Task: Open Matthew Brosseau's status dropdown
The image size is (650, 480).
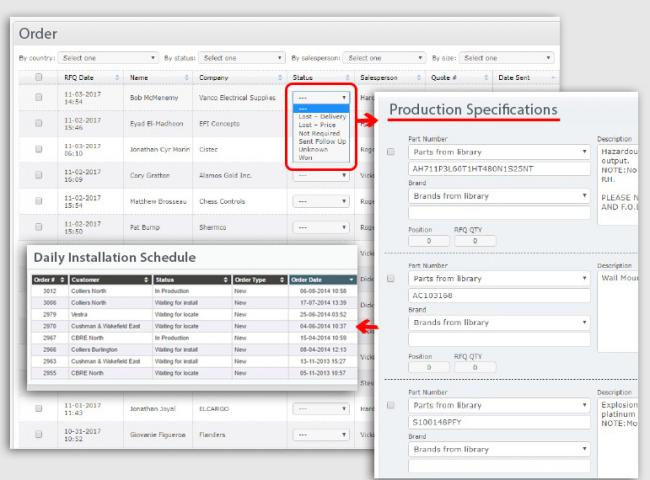Action: point(321,201)
